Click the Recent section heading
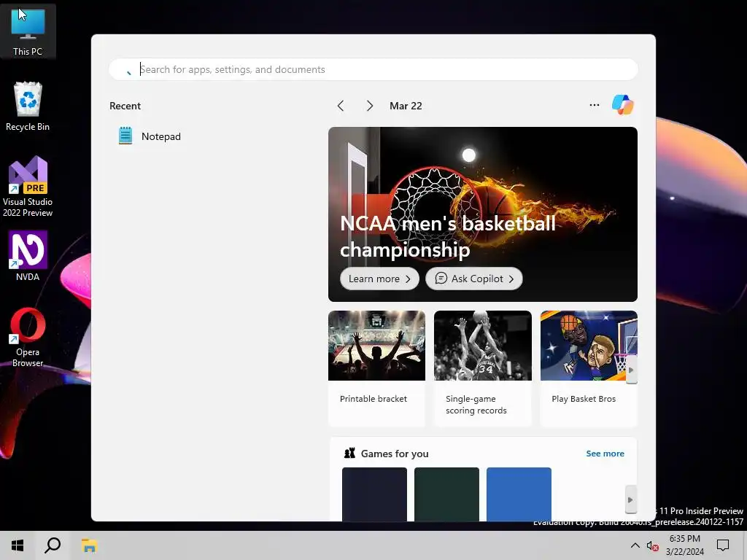Screen dimensions: 747x560 click(x=125, y=106)
